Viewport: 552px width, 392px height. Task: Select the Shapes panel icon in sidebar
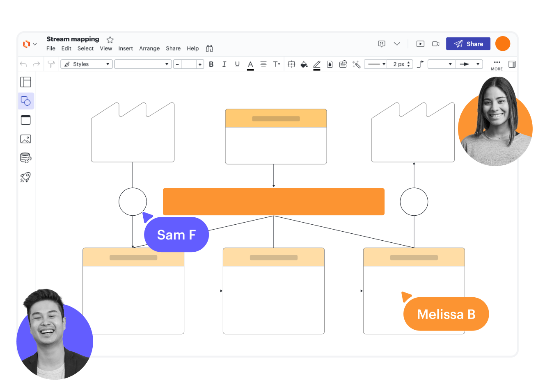(x=26, y=101)
